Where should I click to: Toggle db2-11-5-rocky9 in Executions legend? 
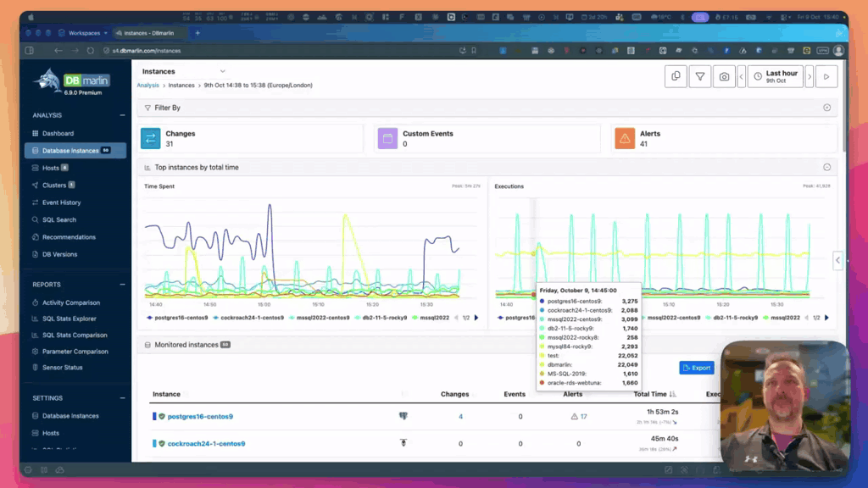pyautogui.click(x=732, y=318)
